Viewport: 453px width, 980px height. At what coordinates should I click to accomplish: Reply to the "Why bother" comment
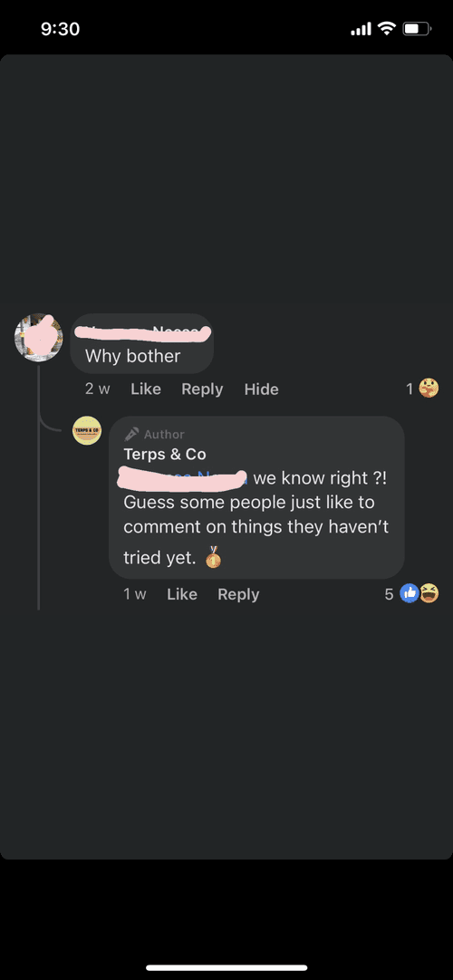[202, 389]
